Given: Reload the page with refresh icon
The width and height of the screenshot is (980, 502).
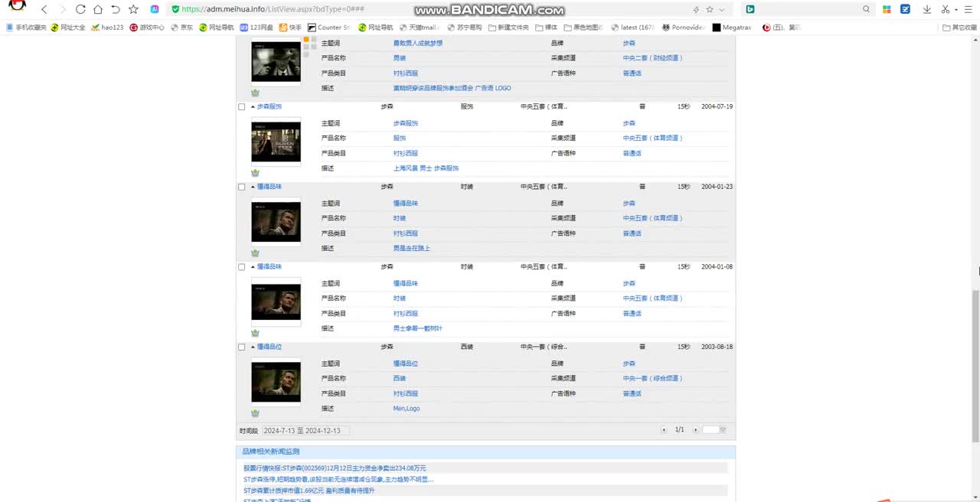Looking at the screenshot, I should click(x=81, y=9).
